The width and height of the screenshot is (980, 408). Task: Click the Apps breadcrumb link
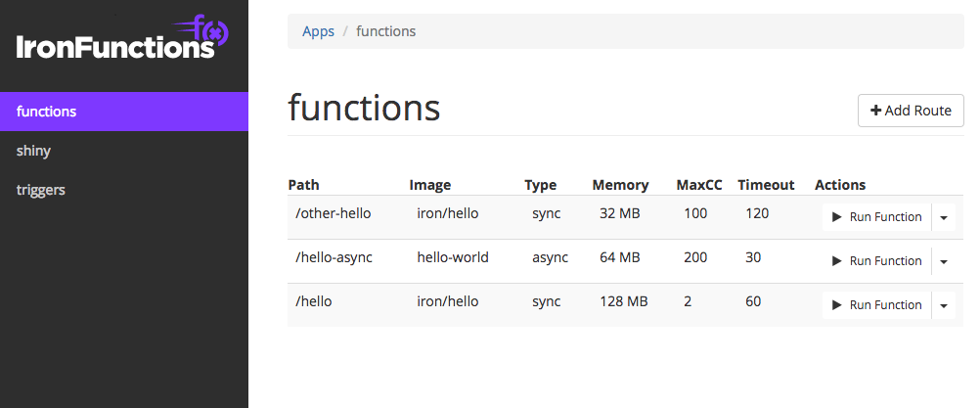[319, 31]
